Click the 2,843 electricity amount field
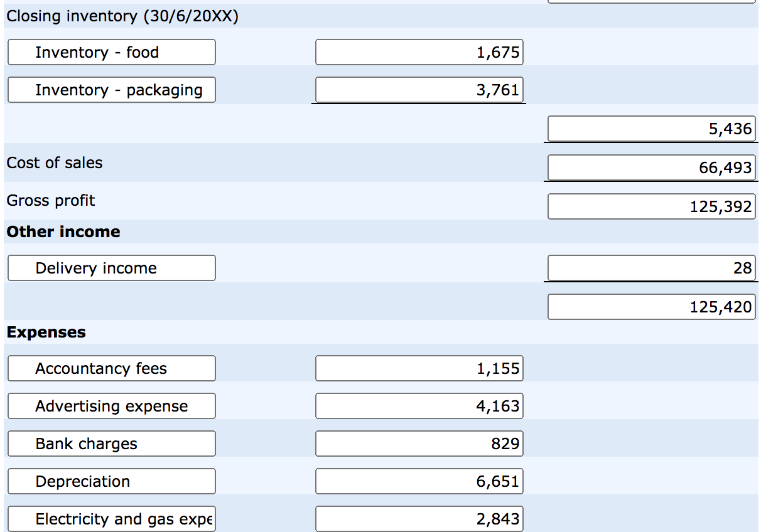 click(419, 519)
